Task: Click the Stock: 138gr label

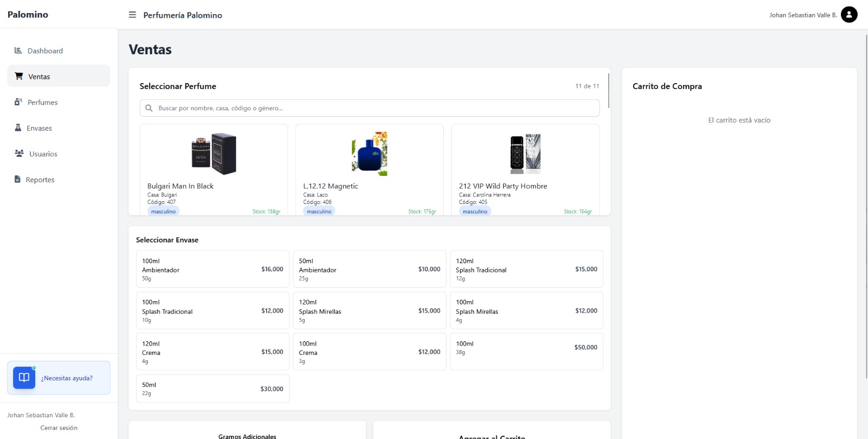Action: click(x=266, y=212)
